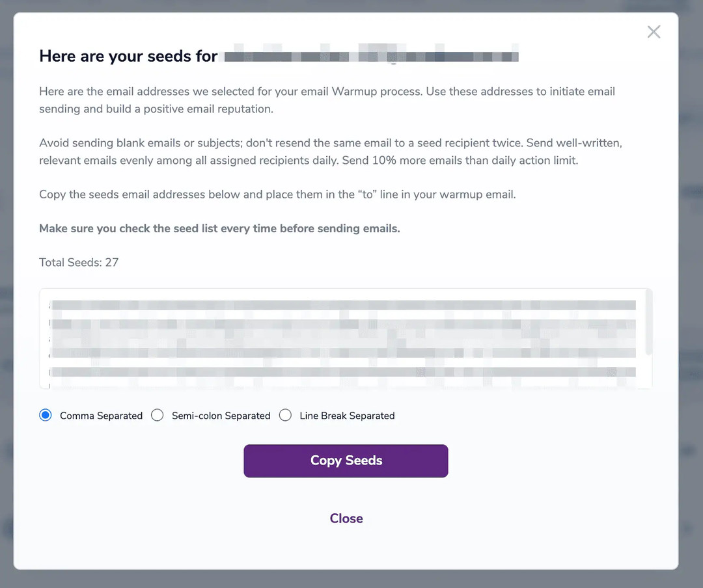
Task: Select the radio button currently filled blue
Action: [45, 415]
